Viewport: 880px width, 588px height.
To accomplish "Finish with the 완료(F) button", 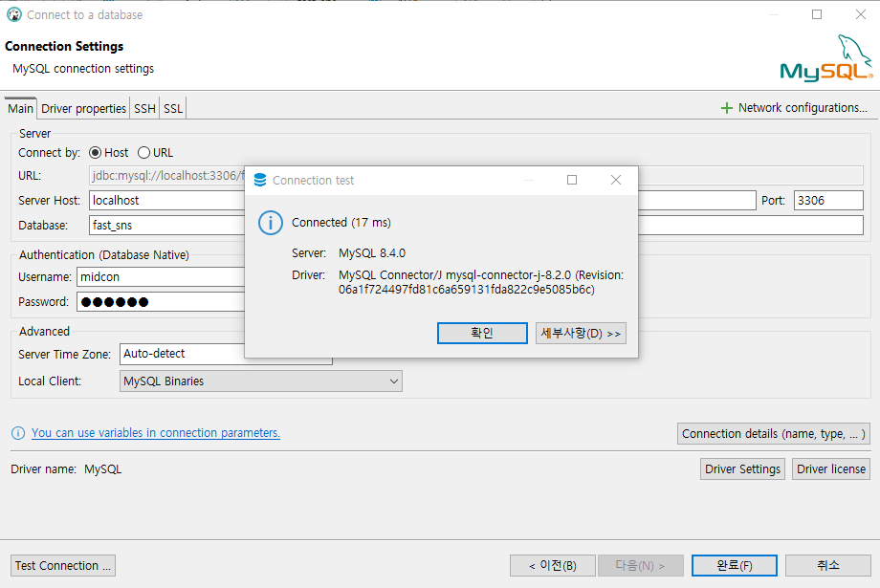I will [734, 566].
